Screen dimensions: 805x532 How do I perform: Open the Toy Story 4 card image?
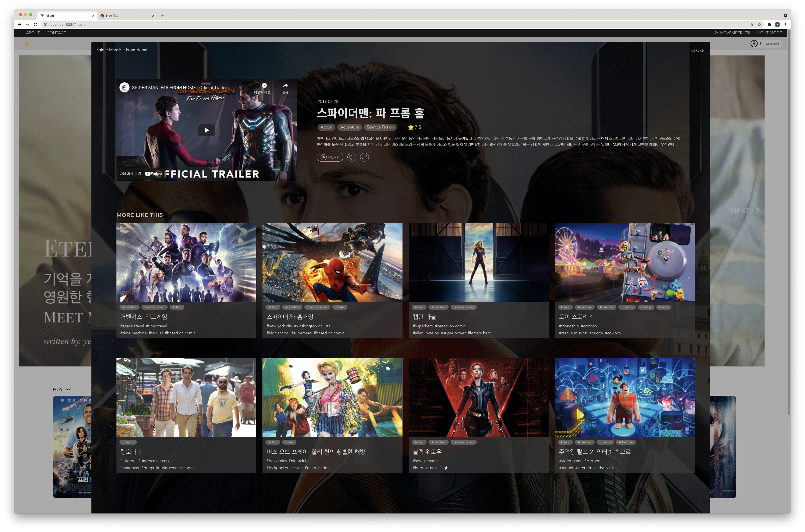(624, 262)
